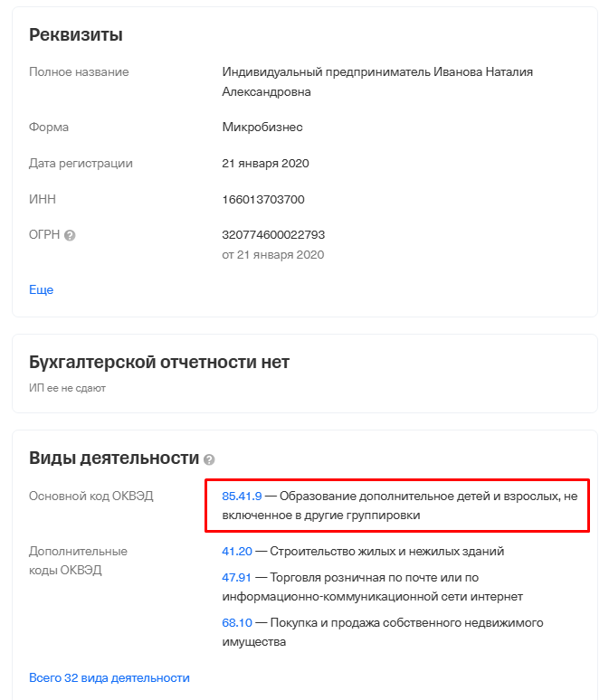Click the Основной код ОКВЭД label
The width and height of the screenshot is (609, 700).
tap(91, 497)
